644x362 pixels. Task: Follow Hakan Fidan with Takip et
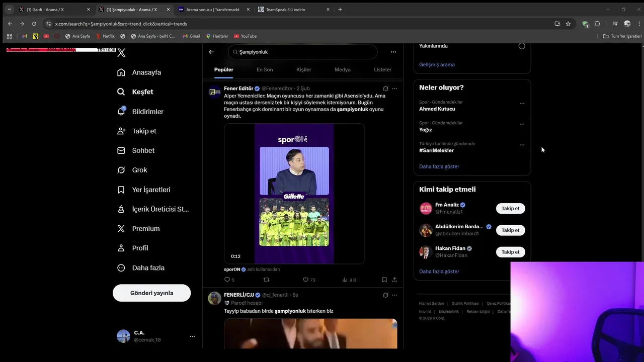(511, 252)
